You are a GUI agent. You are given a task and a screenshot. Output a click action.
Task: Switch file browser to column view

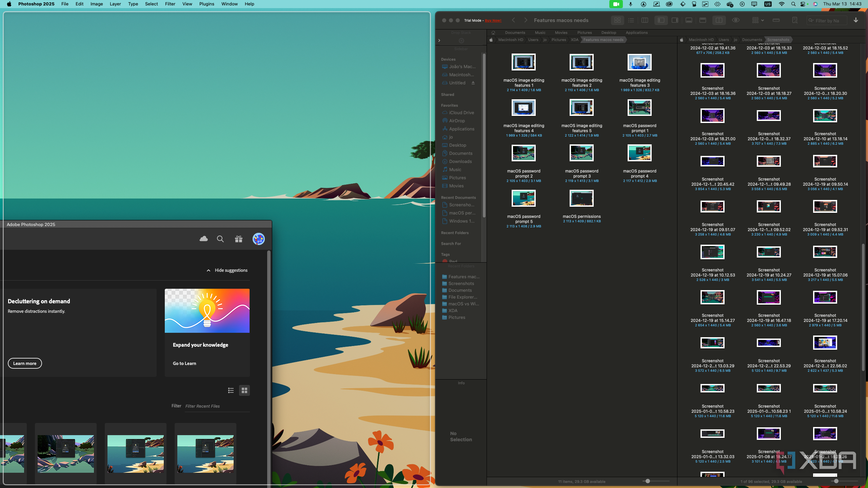(x=645, y=20)
